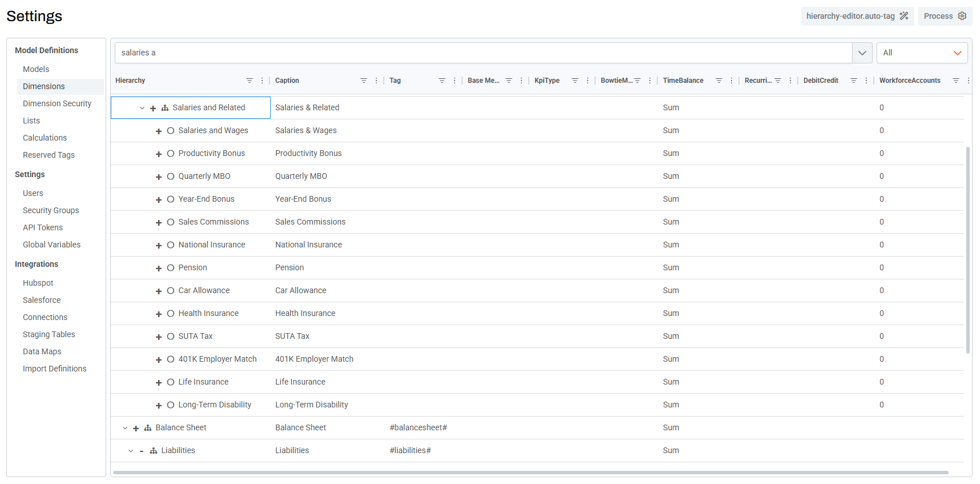The image size is (980, 484).
Task: Open the search box dropdown arrow
Action: point(862,53)
